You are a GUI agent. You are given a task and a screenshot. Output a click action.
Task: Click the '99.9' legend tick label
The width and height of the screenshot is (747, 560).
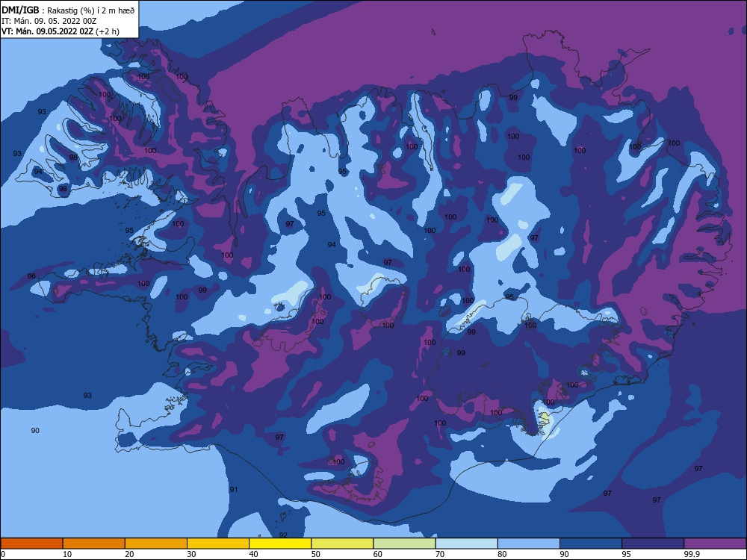691,554
